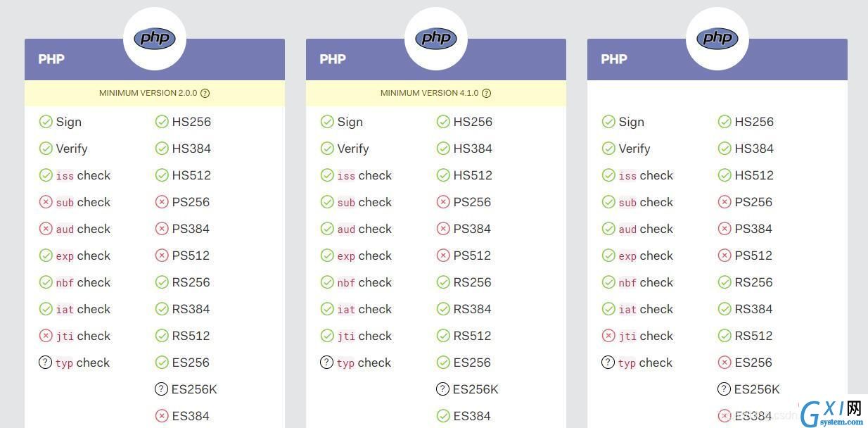Click the red cross icon beside PS256 in middle card
868x428 pixels.
coord(443,202)
